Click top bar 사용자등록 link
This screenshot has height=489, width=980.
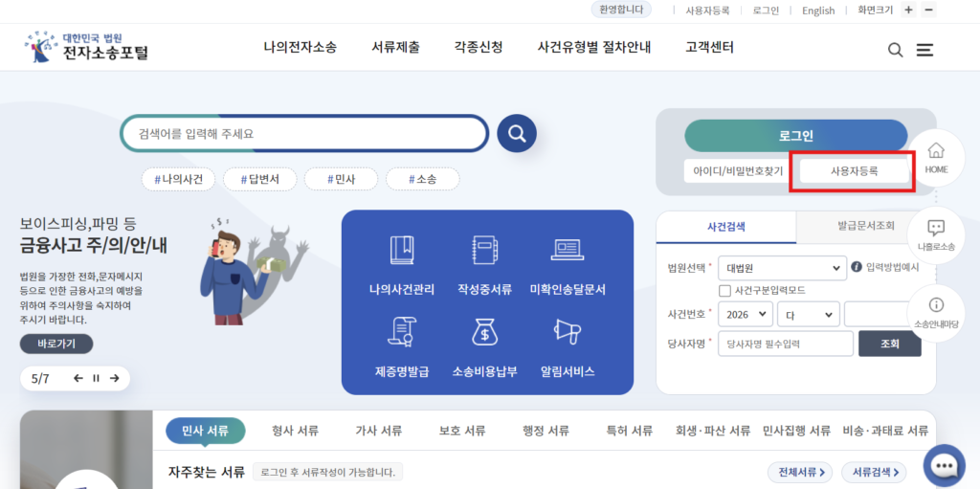(707, 10)
